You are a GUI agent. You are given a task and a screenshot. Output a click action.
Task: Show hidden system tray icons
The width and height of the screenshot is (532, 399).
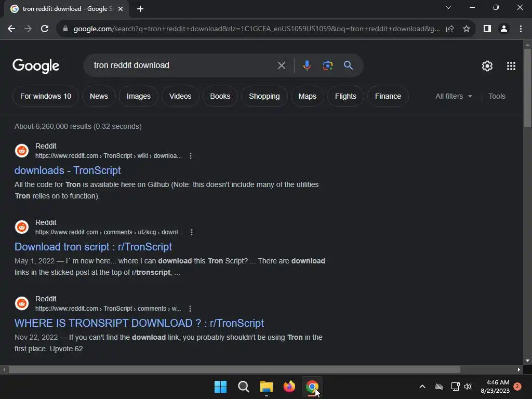[422, 387]
